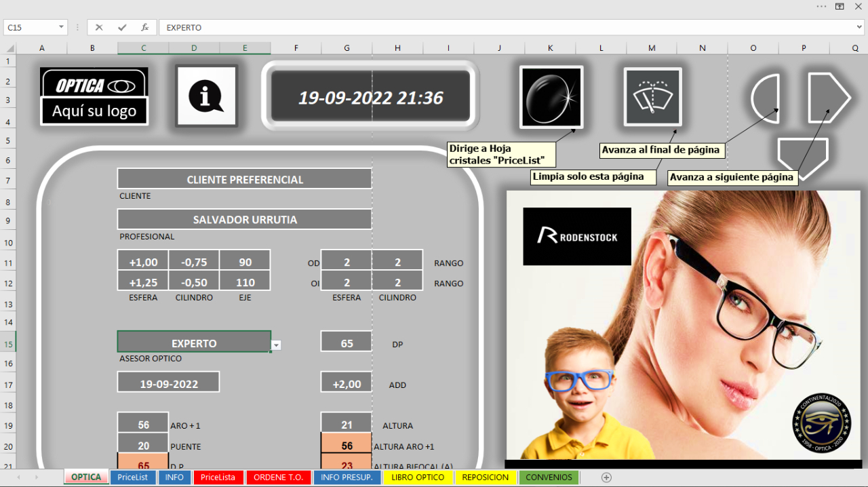
Task: Open the PriceList lens icon button
Action: pos(551,97)
